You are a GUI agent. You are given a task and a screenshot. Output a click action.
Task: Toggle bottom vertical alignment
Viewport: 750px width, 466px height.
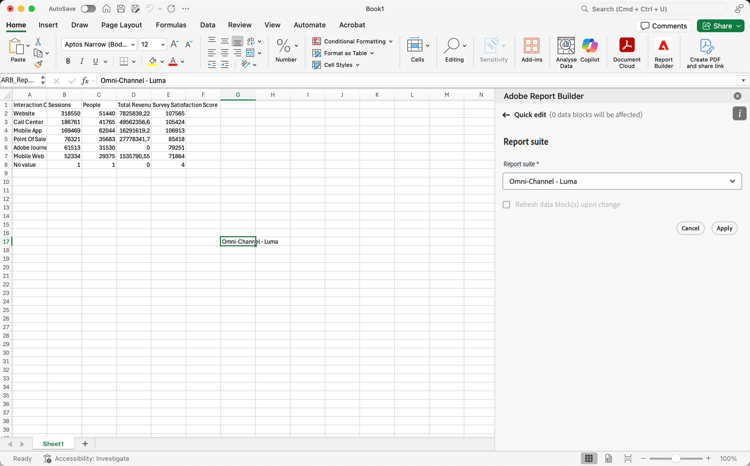pyautogui.click(x=237, y=42)
